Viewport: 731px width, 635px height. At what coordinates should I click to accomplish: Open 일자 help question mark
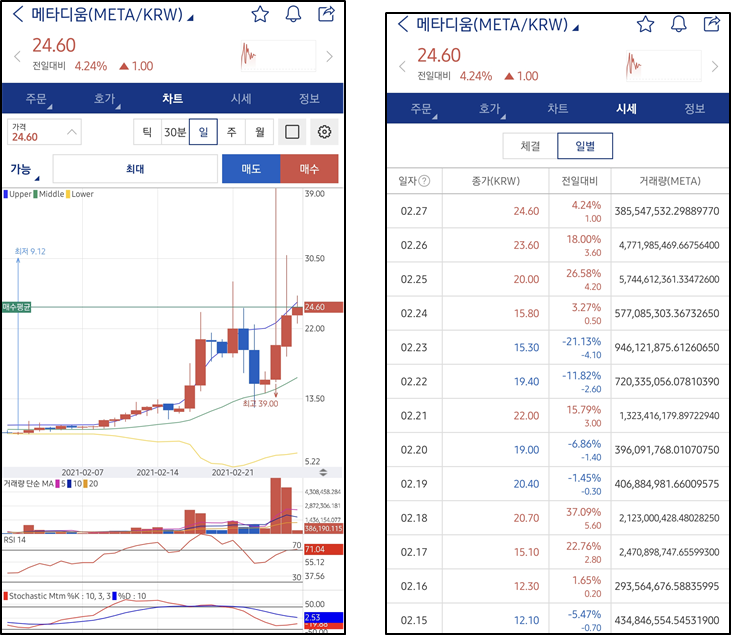(x=424, y=181)
